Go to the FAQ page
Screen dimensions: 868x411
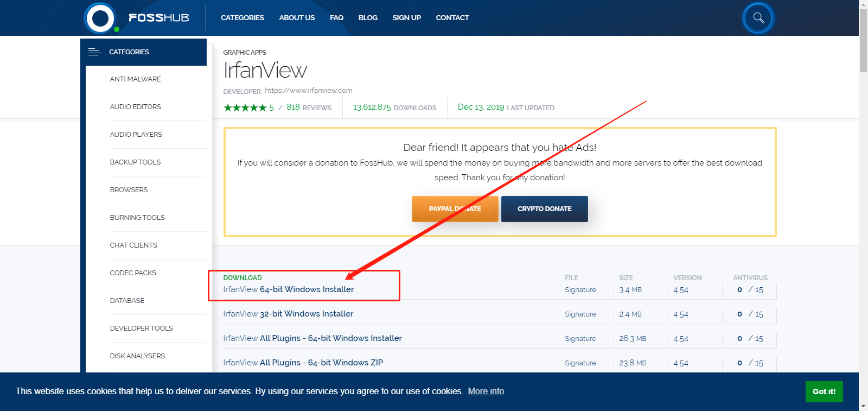pos(336,18)
